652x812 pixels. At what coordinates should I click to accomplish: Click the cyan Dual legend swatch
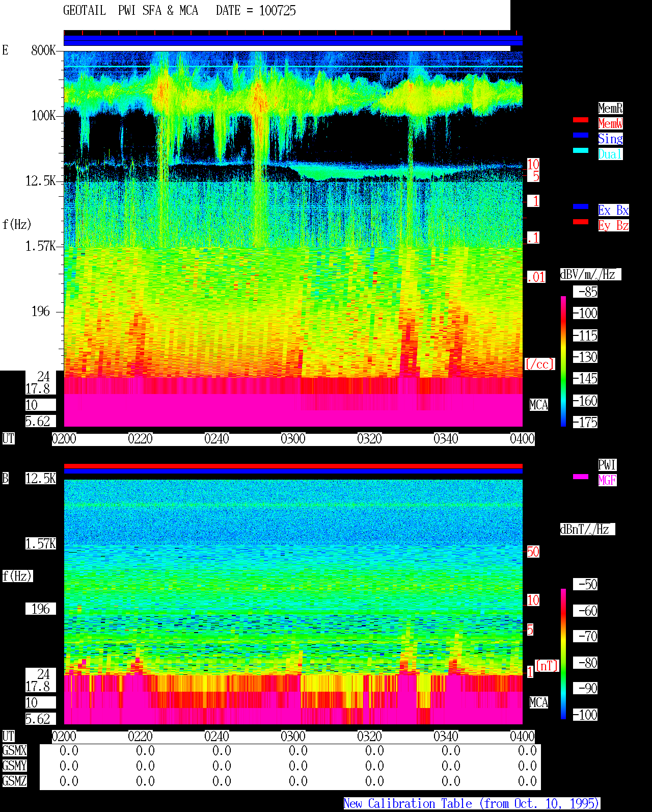point(581,150)
